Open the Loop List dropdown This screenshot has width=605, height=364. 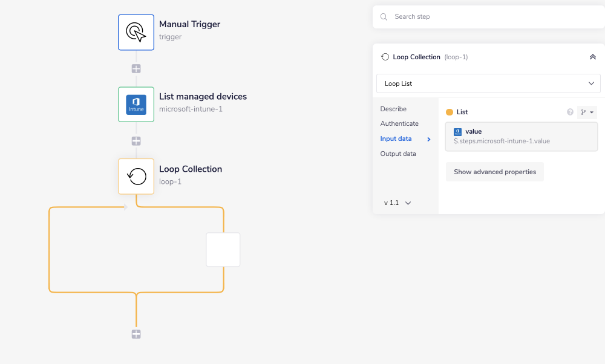click(x=488, y=83)
